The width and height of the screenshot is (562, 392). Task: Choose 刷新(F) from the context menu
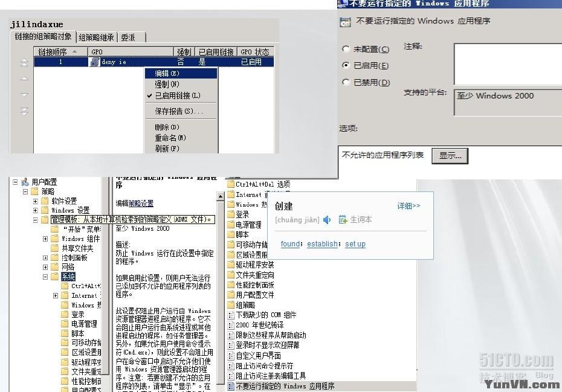[x=181, y=149]
